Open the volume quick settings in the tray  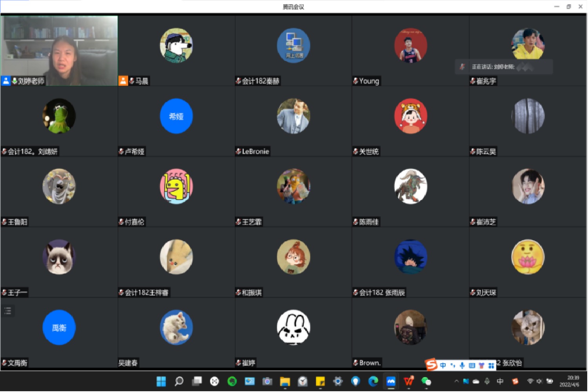point(539,381)
